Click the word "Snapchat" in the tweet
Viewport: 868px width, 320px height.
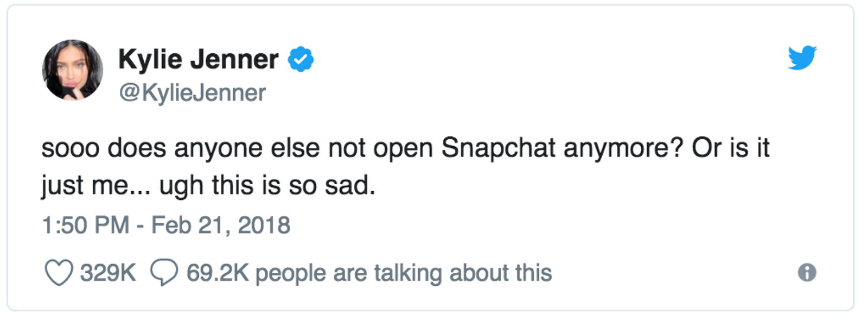[x=498, y=148]
